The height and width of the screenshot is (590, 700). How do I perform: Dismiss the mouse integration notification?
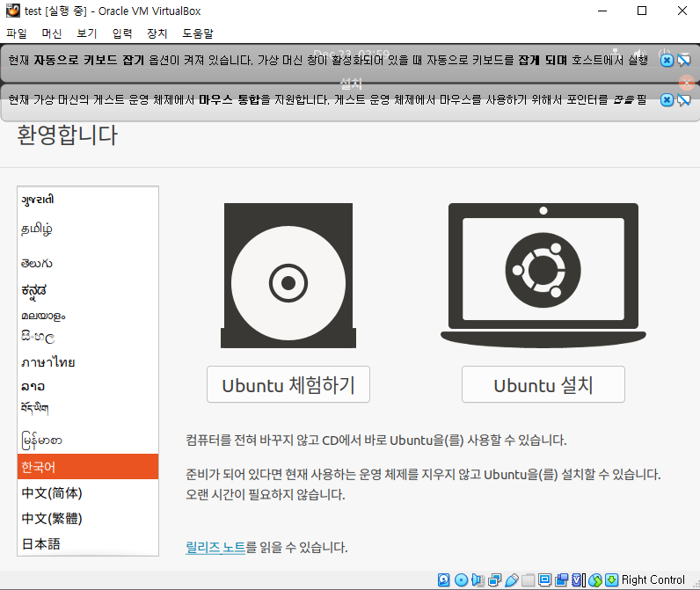[667, 99]
